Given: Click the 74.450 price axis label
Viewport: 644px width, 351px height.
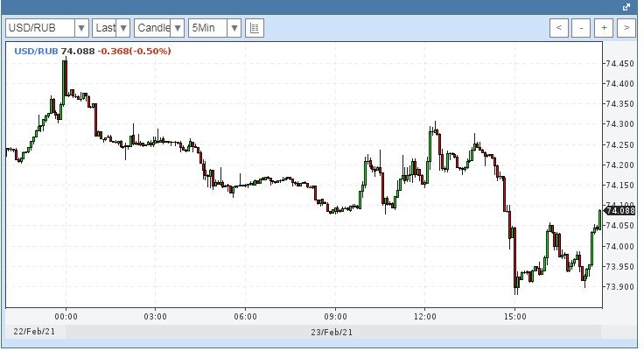Looking at the screenshot, I should [619, 64].
